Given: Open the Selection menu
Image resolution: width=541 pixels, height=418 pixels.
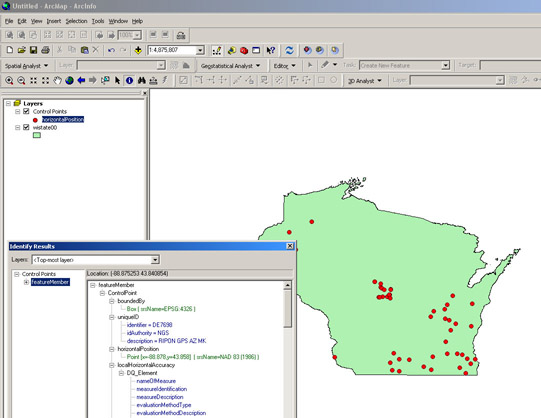Looking at the screenshot, I should (x=76, y=21).
